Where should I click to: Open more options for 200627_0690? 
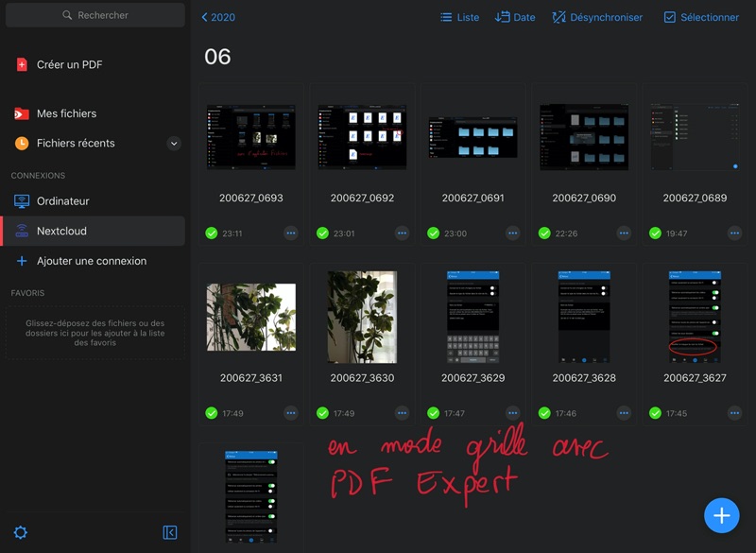(x=624, y=233)
